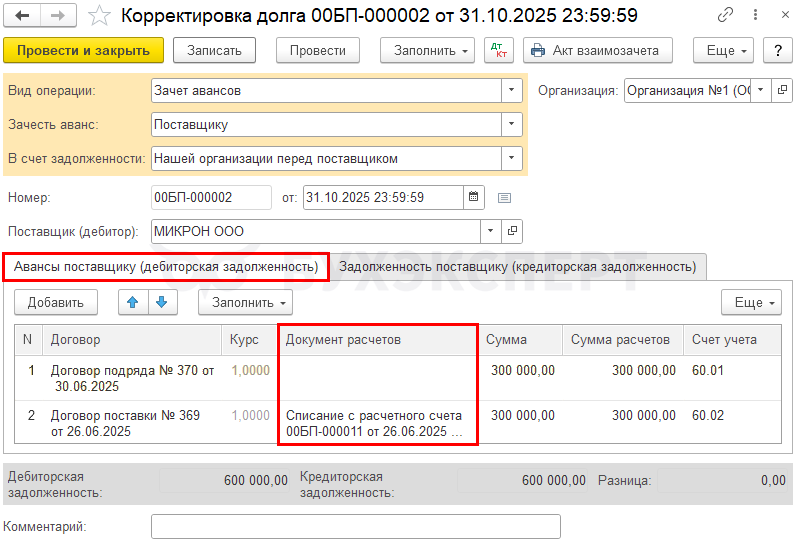Click the Разница value 0,00
The image size is (797, 545).
tap(724, 480)
